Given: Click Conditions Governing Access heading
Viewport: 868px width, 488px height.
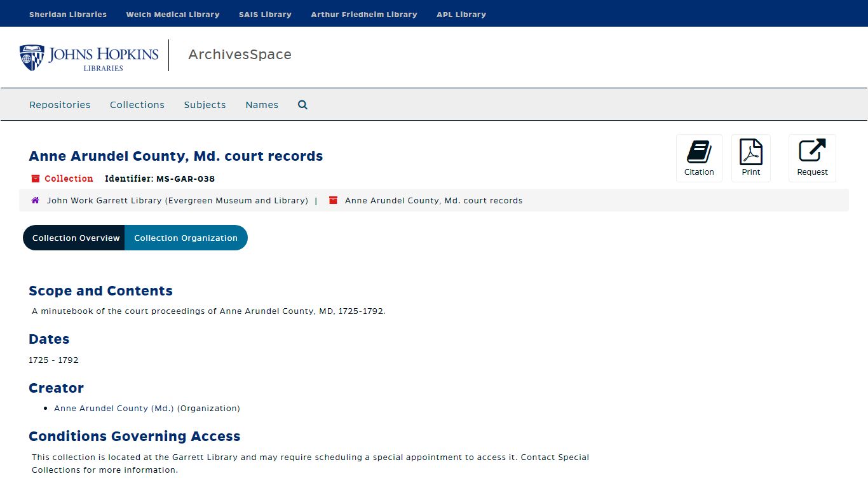Looking at the screenshot, I should point(135,437).
